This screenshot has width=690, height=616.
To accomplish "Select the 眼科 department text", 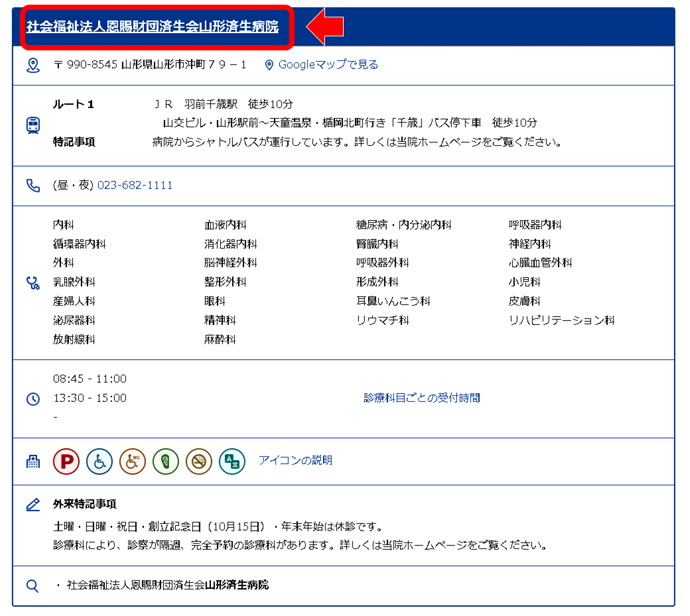I will pyautogui.click(x=215, y=301).
